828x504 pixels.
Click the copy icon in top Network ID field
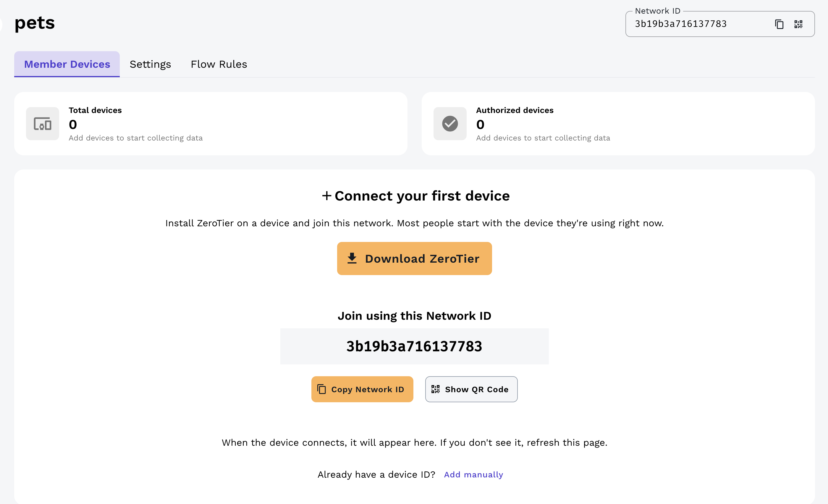click(x=779, y=24)
